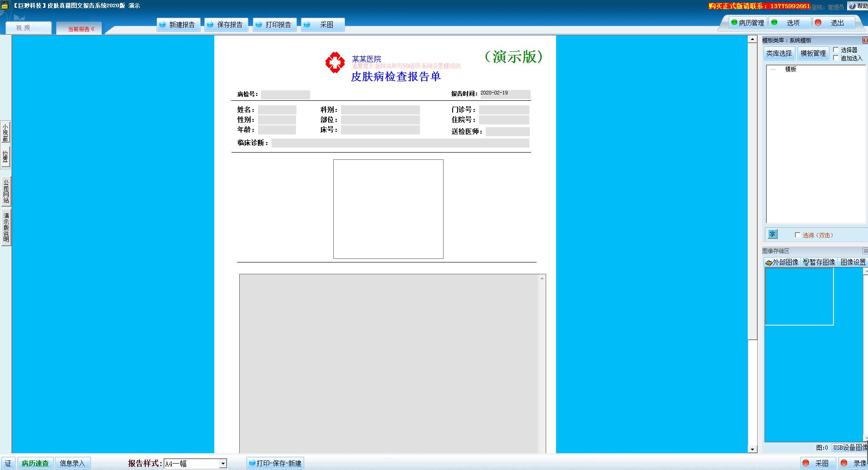Screen dimensions: 868x470
Task: Click the 打印报告 (print report) button
Action: [x=275, y=25]
